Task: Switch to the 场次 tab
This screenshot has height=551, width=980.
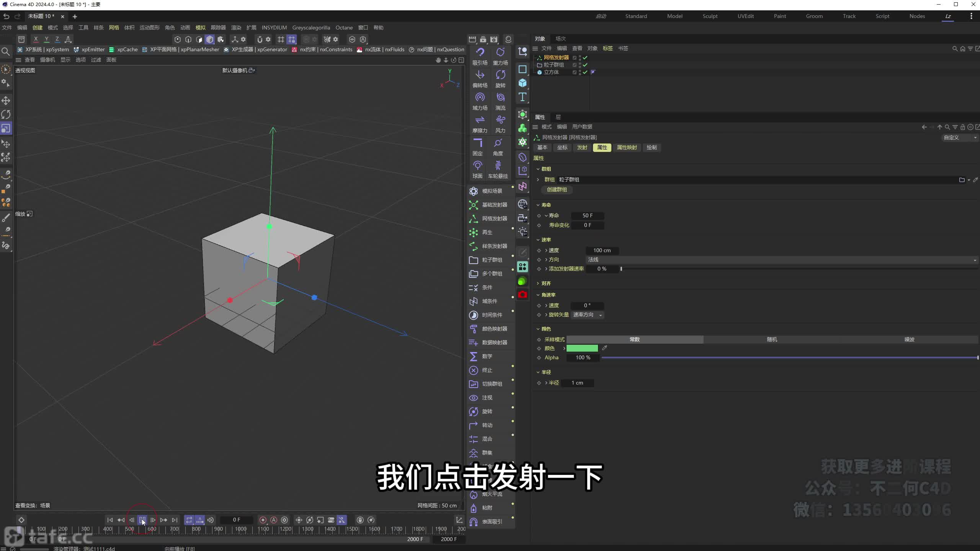Action: [x=560, y=39]
